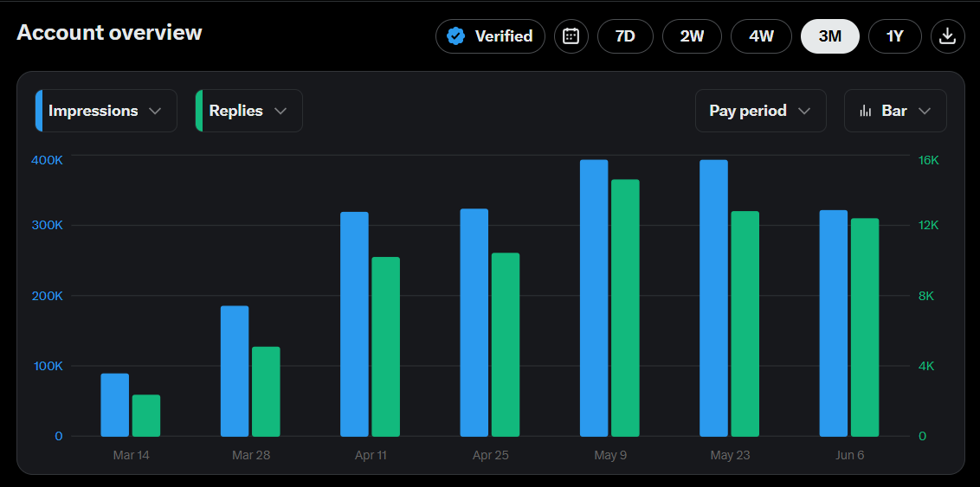The width and height of the screenshot is (980, 487).
Task: Select the 7D time range
Action: pos(625,36)
